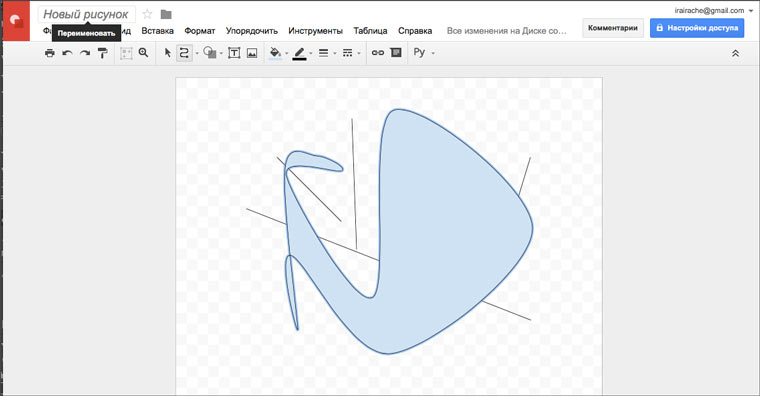Viewport: 760px width, 396px height.
Task: Select the paint format tool
Action: 102,53
